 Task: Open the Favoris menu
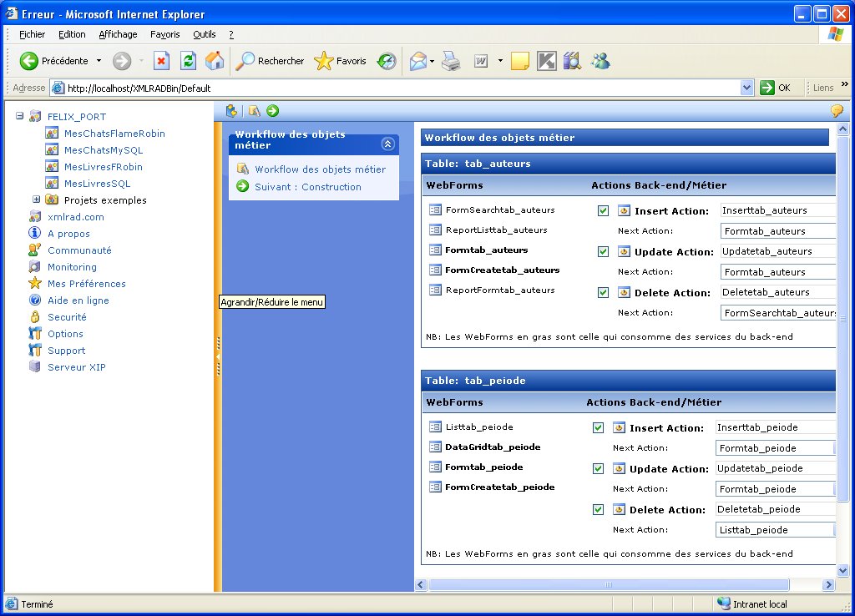click(164, 34)
